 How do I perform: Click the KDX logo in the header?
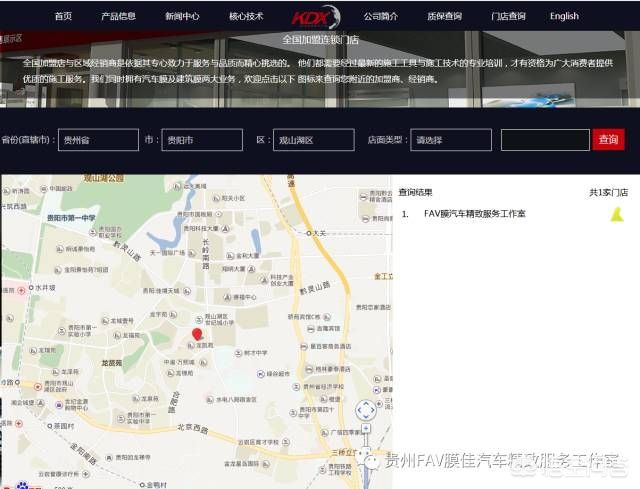tap(315, 16)
